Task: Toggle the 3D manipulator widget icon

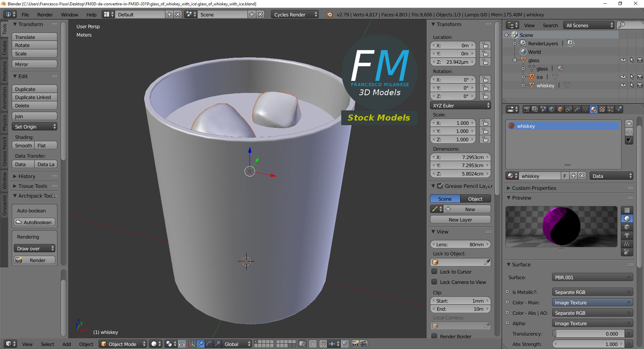Action: pos(192,344)
